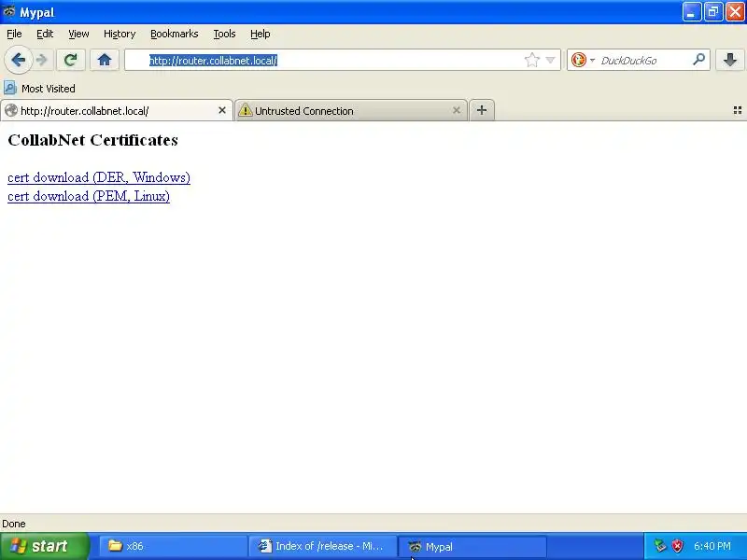Click the Mypal taskbar button
Image resolution: width=747 pixels, height=560 pixels.
472,546
